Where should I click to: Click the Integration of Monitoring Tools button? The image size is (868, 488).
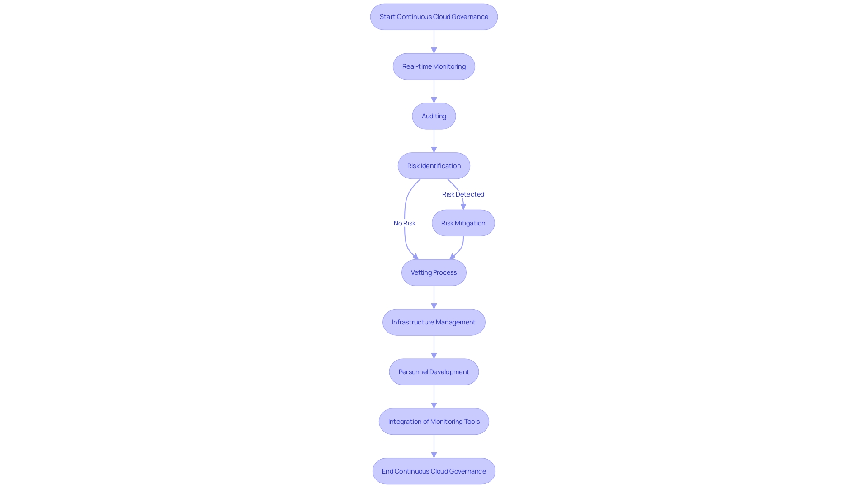(x=434, y=421)
